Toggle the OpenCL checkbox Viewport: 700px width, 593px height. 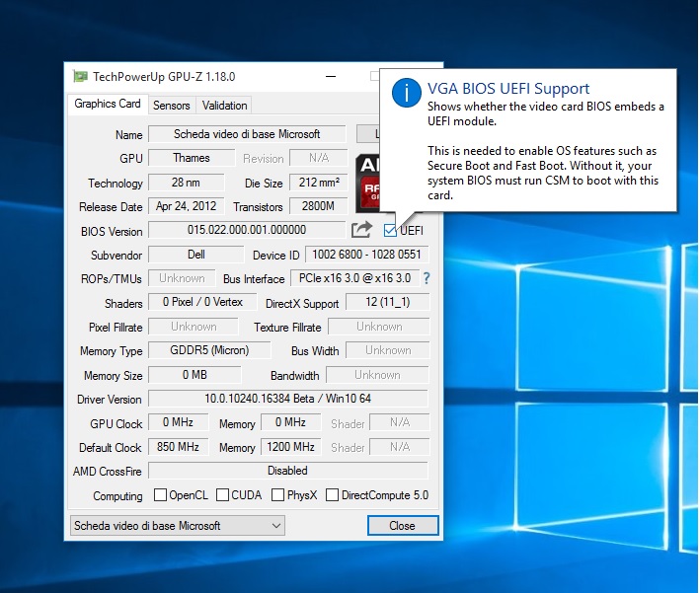pyautogui.click(x=160, y=495)
